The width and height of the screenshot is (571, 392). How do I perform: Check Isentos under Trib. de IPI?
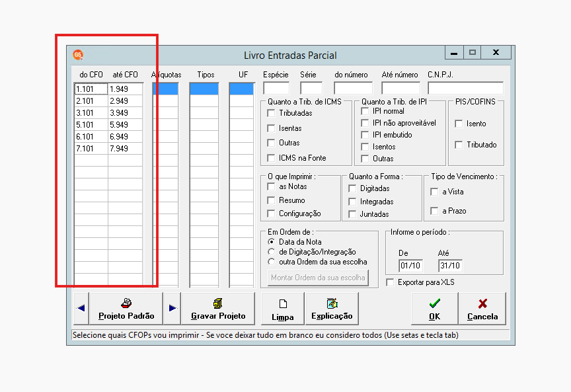pyautogui.click(x=365, y=147)
